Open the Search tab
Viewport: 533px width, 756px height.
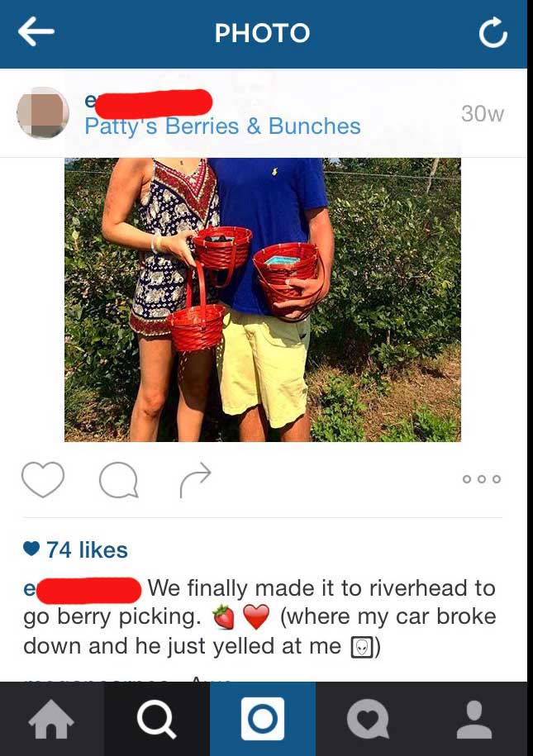(x=157, y=719)
